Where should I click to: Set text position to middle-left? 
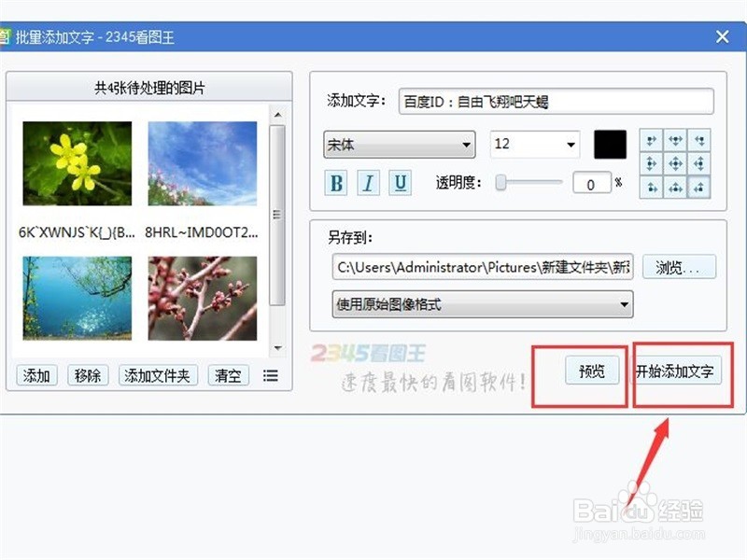651,164
